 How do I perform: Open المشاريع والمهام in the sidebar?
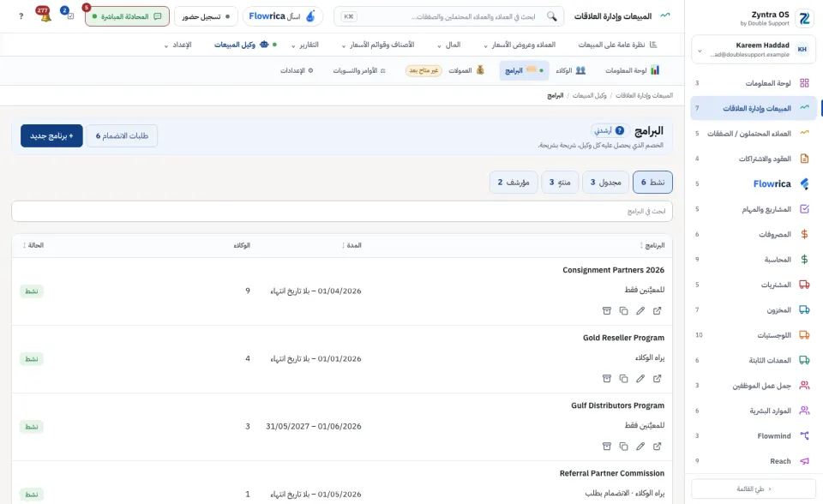click(x=754, y=209)
